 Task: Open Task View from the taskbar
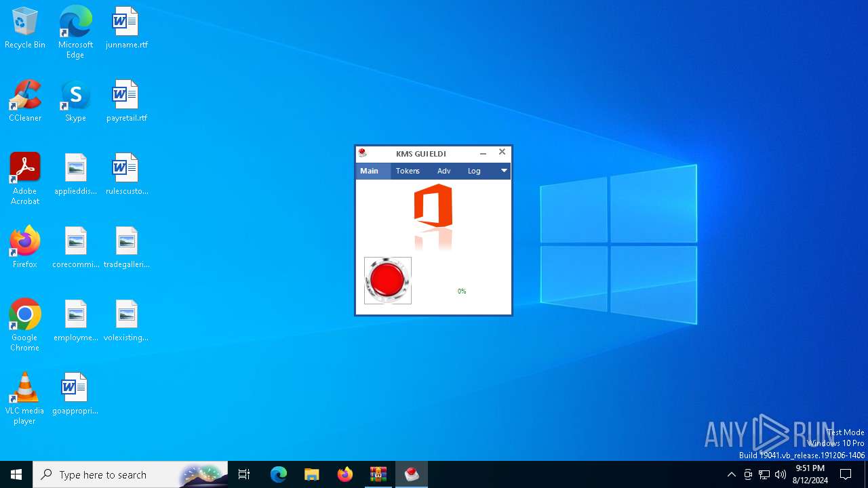[244, 474]
